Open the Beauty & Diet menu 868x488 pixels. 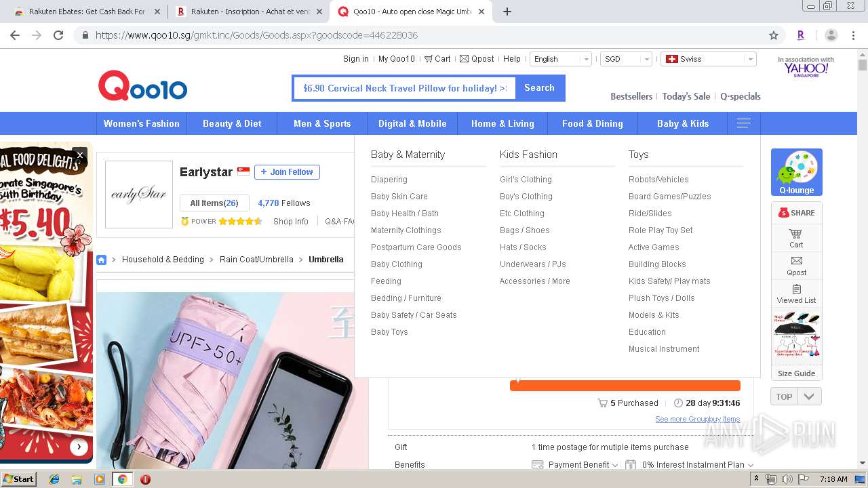[x=232, y=123]
